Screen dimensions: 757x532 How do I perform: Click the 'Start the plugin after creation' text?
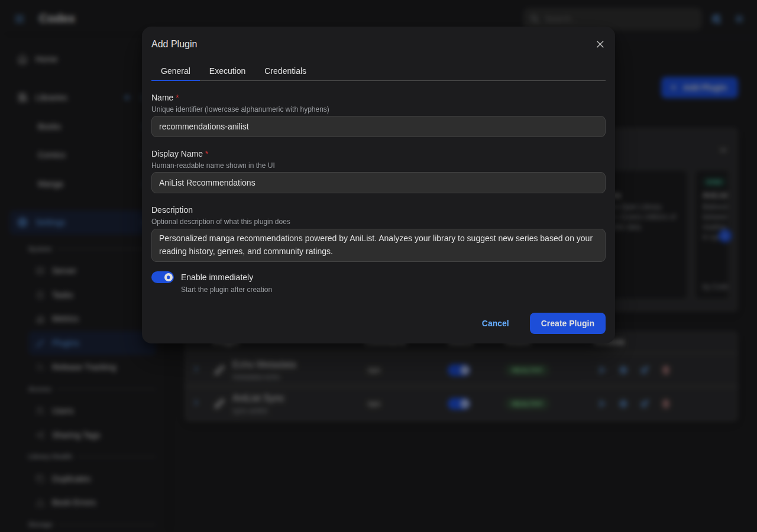pyautogui.click(x=227, y=290)
